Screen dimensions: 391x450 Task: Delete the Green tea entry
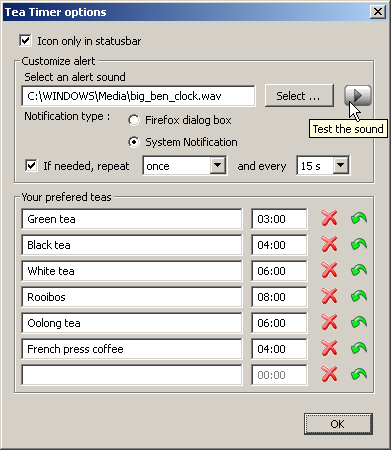click(329, 219)
